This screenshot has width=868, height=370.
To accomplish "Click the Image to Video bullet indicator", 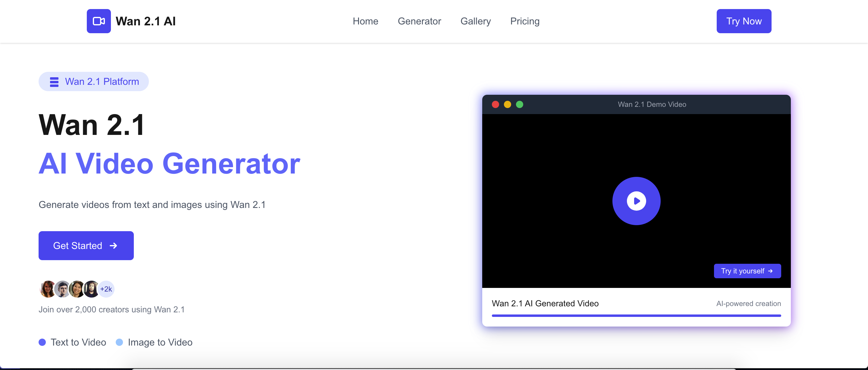I will pyautogui.click(x=119, y=342).
